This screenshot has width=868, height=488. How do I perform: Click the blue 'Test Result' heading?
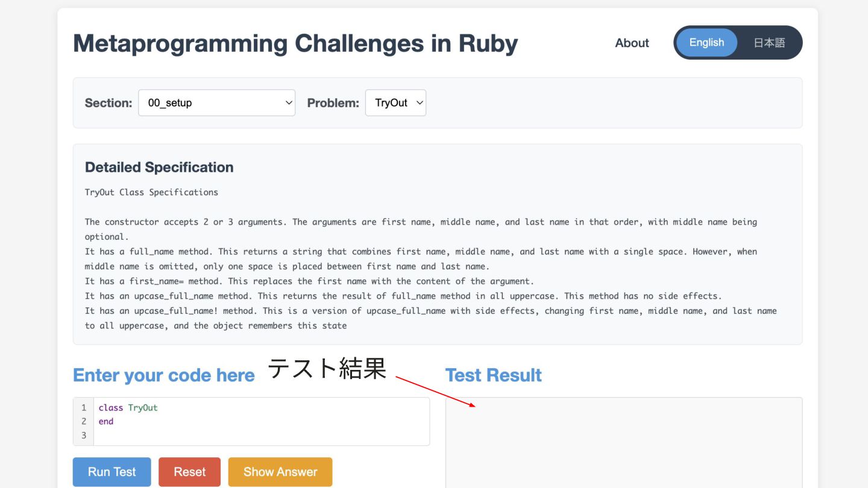(493, 375)
